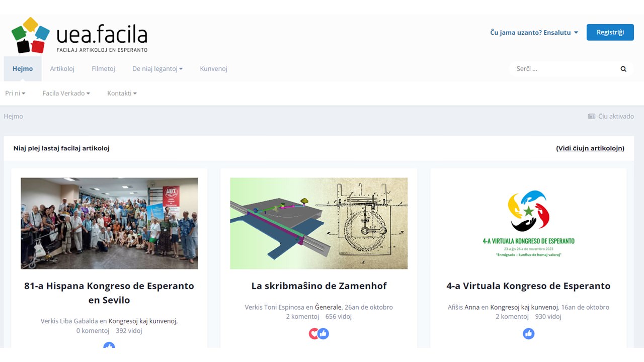The width and height of the screenshot is (644, 362).
Task: Expand the Ensalutu login dropdown
Action: pos(534,32)
